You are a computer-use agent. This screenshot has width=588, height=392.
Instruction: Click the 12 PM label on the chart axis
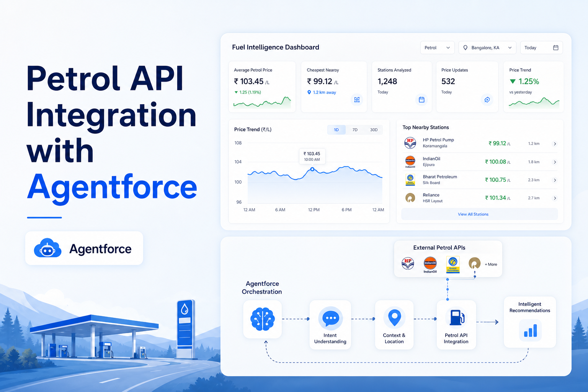point(314,210)
